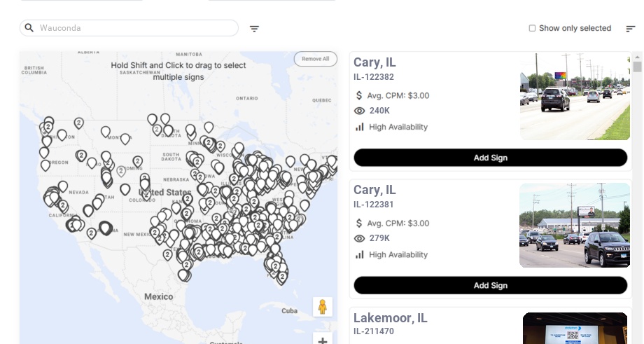Open the filter icon beside search
Screen dimensions: 644x344
255,29
